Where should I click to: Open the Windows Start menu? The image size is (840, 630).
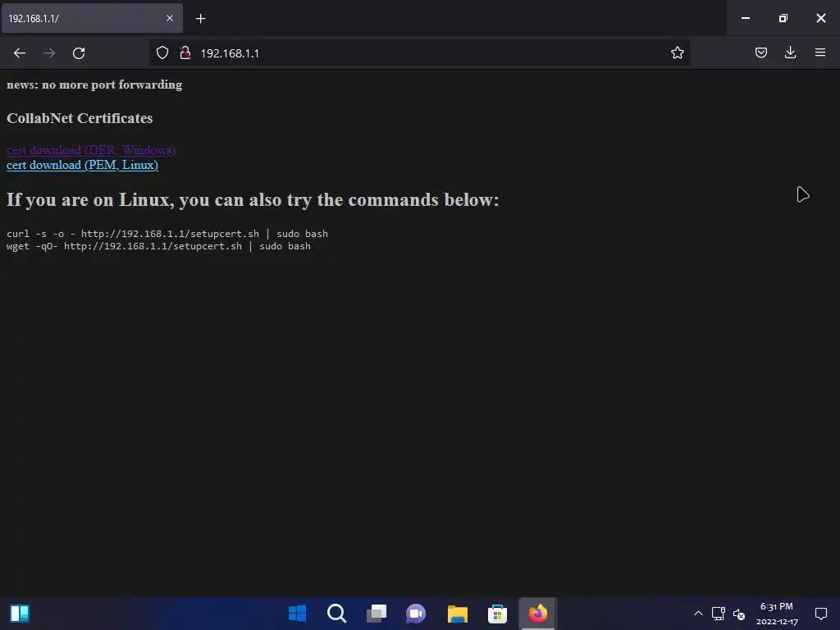pyautogui.click(x=297, y=613)
